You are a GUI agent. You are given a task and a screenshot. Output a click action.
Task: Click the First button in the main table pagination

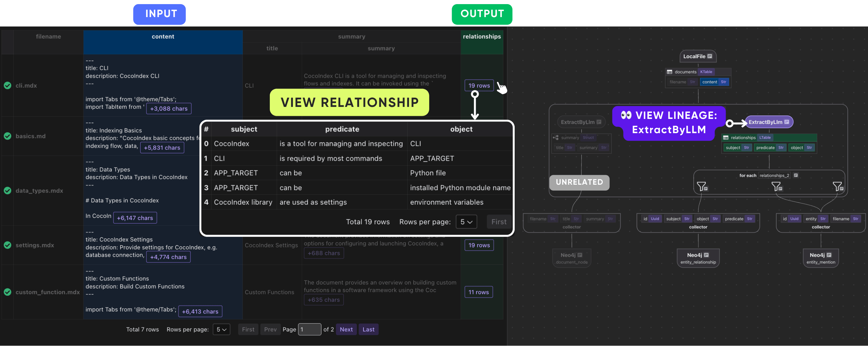click(x=248, y=330)
